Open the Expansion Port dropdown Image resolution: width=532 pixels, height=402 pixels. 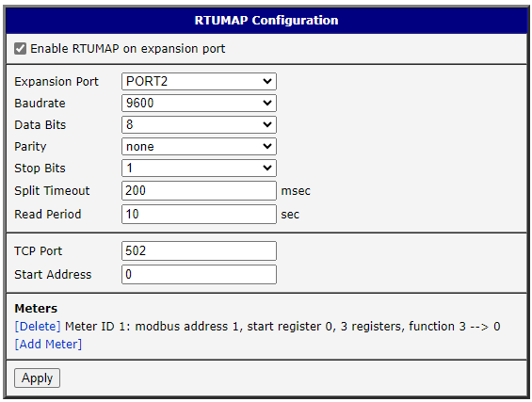pyautogui.click(x=199, y=81)
